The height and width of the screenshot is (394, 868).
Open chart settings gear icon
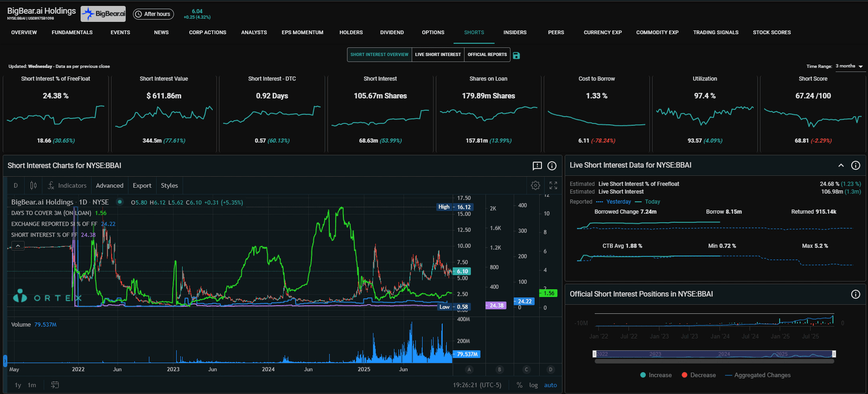coord(535,186)
